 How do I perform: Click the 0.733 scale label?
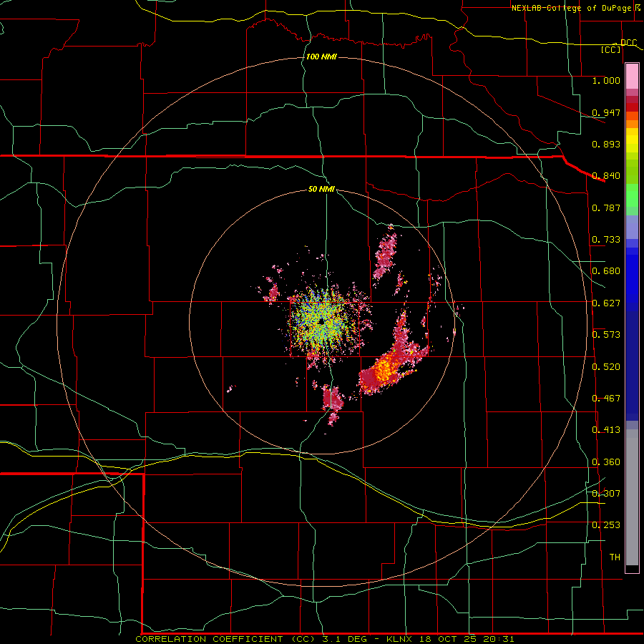click(x=606, y=240)
